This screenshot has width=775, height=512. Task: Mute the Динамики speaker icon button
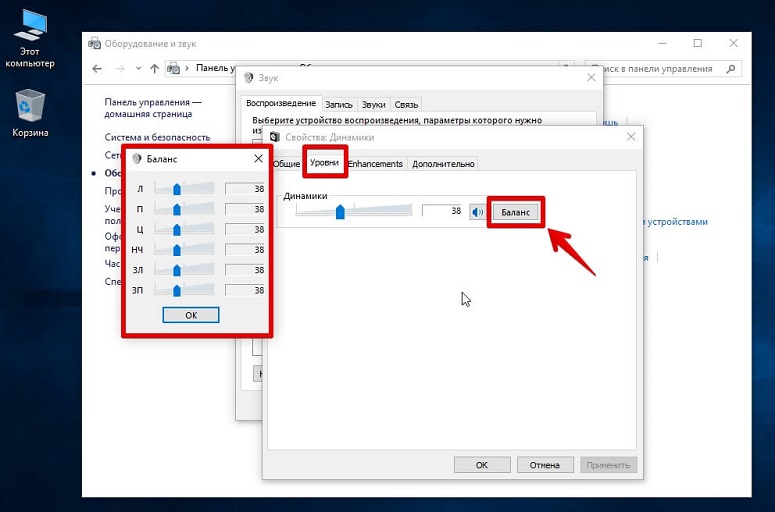[477, 212]
